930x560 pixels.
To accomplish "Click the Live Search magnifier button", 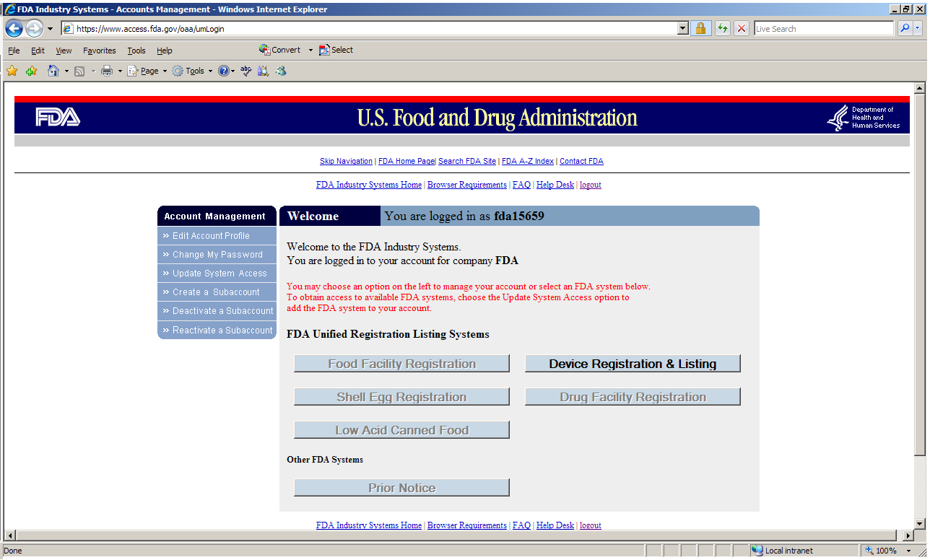I will [x=905, y=29].
